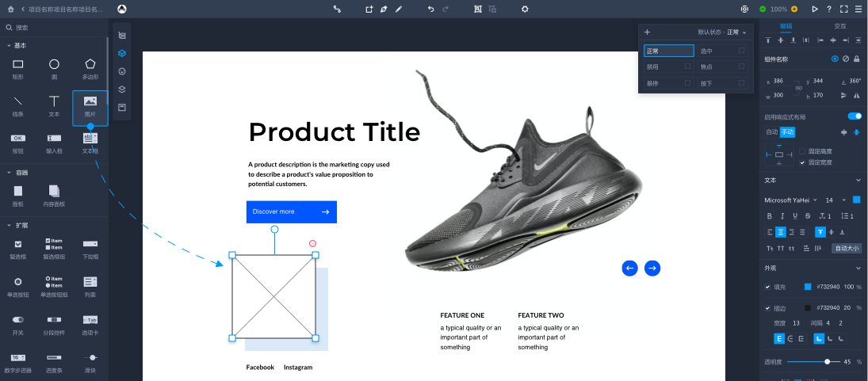
Task: Select the 下拉框 dropdown component
Action: tap(90, 249)
